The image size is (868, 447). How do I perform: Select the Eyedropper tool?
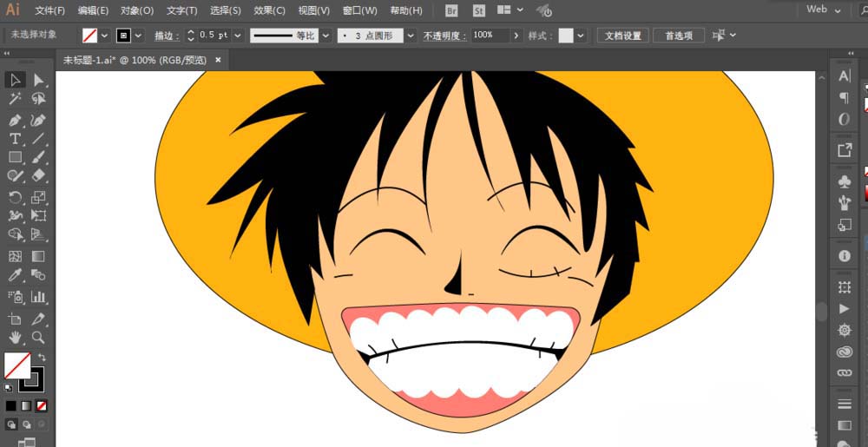pyautogui.click(x=16, y=275)
